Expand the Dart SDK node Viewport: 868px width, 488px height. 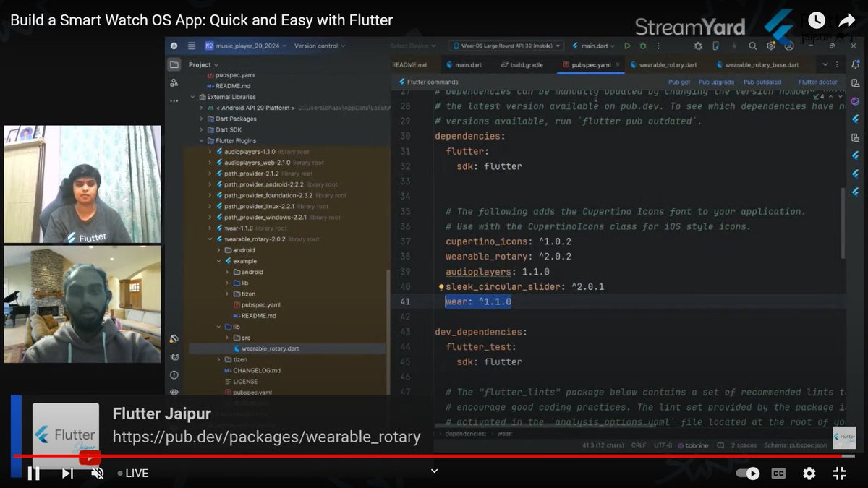(201, 129)
